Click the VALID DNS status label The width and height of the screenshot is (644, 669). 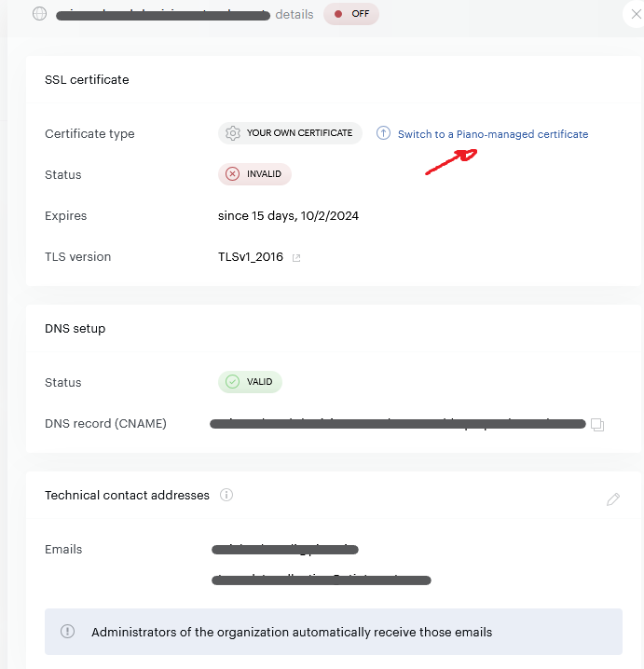(x=258, y=382)
